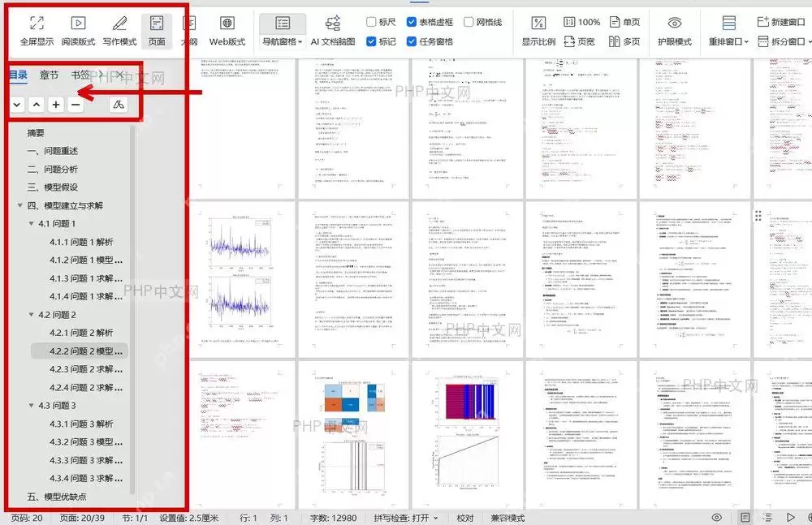Click 兼容模式 compatibility mode label
This screenshot has height=525, width=812.
tap(508, 518)
